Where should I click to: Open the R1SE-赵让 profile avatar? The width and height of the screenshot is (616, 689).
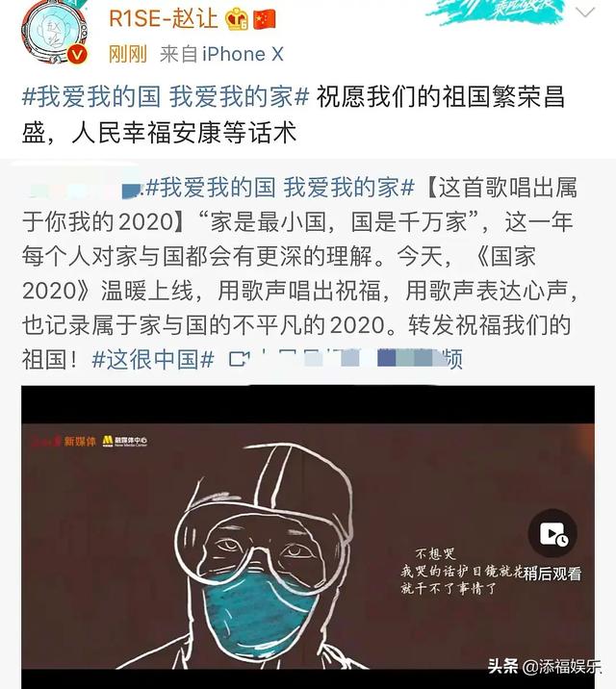click(55, 33)
